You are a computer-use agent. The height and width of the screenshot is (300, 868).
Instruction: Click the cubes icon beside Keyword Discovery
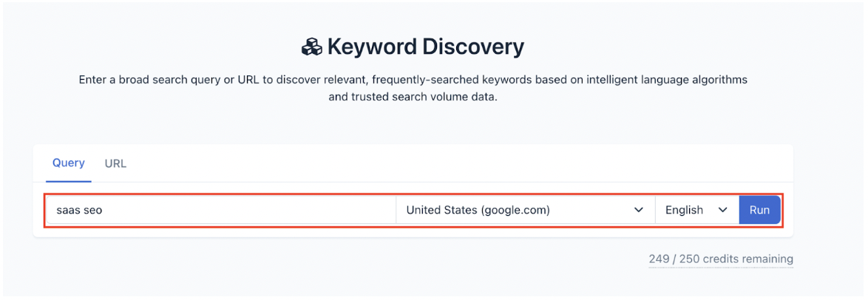[312, 47]
